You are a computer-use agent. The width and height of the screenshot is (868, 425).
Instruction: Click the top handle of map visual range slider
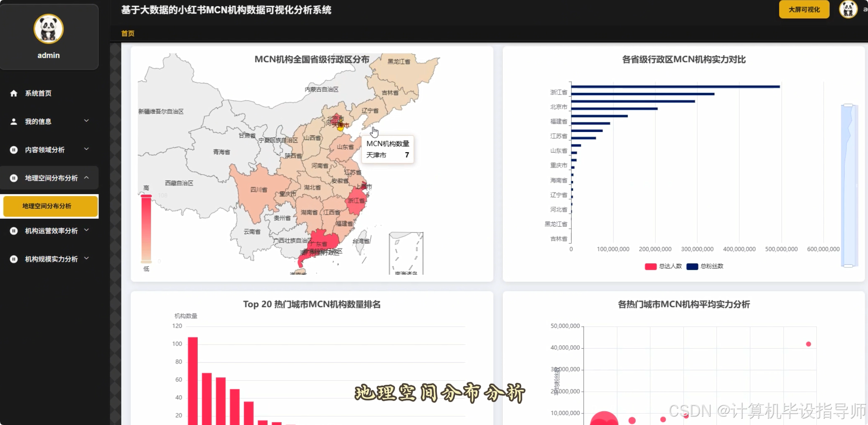pos(146,195)
